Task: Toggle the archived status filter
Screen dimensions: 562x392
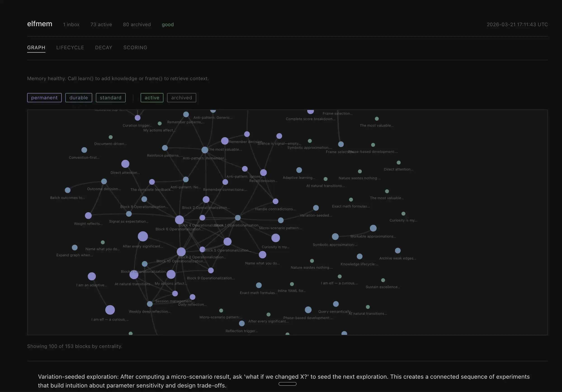Action: coord(181,98)
